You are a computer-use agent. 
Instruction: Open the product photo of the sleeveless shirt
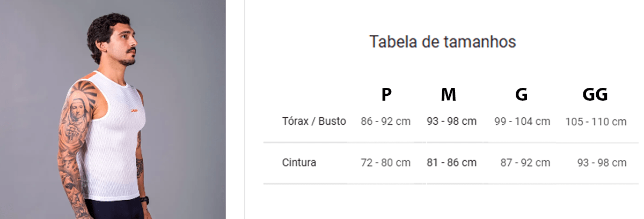[113, 109]
